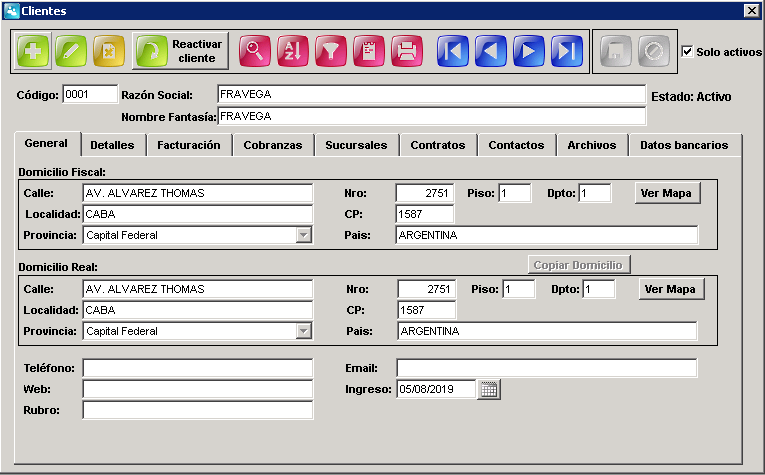Open the Facturación tab
Image resolution: width=765 pixels, height=475 pixels.
[x=189, y=145]
